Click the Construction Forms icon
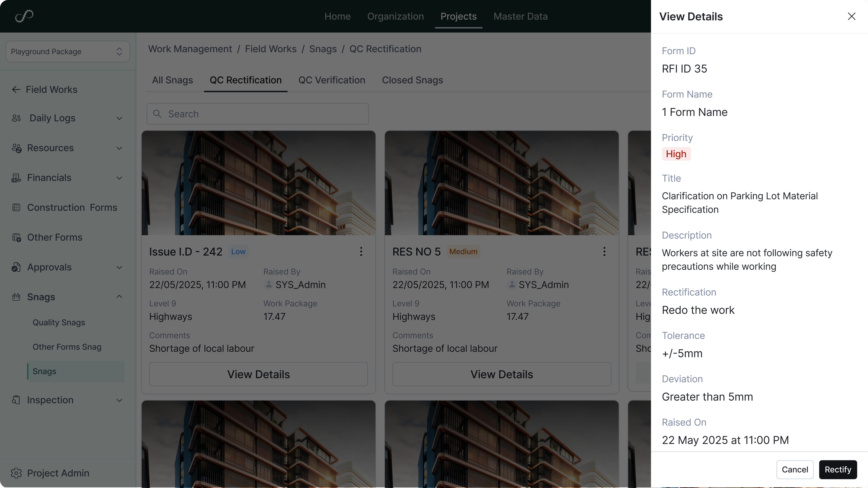 [16, 207]
